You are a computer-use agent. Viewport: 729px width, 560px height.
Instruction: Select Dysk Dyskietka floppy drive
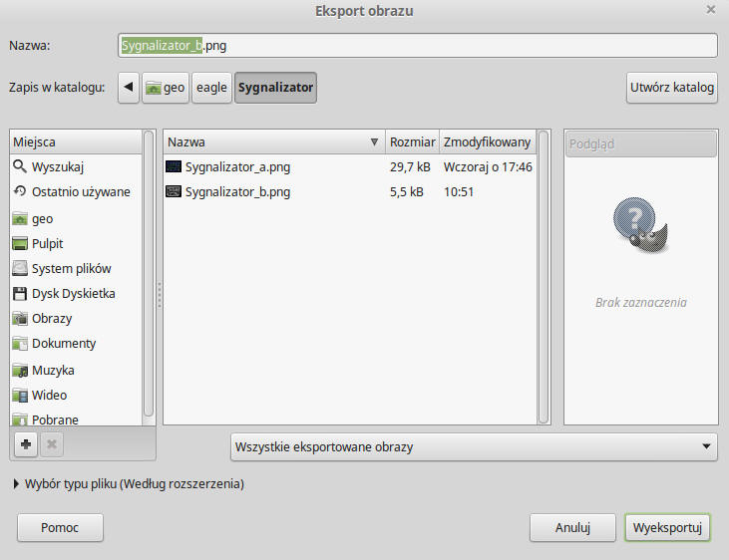tap(73, 294)
